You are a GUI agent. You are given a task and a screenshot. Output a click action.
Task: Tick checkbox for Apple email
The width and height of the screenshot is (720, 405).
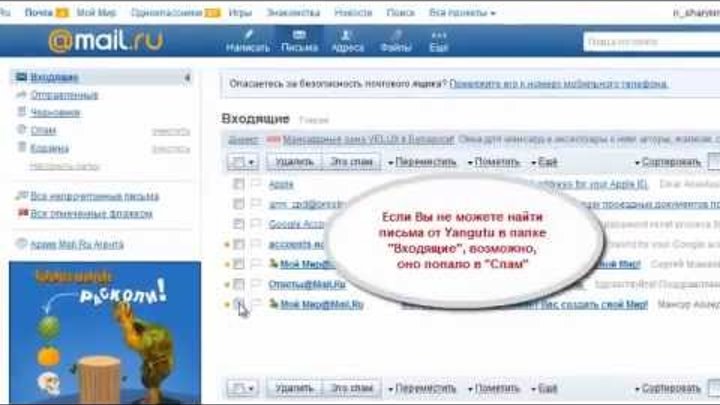pyautogui.click(x=238, y=185)
